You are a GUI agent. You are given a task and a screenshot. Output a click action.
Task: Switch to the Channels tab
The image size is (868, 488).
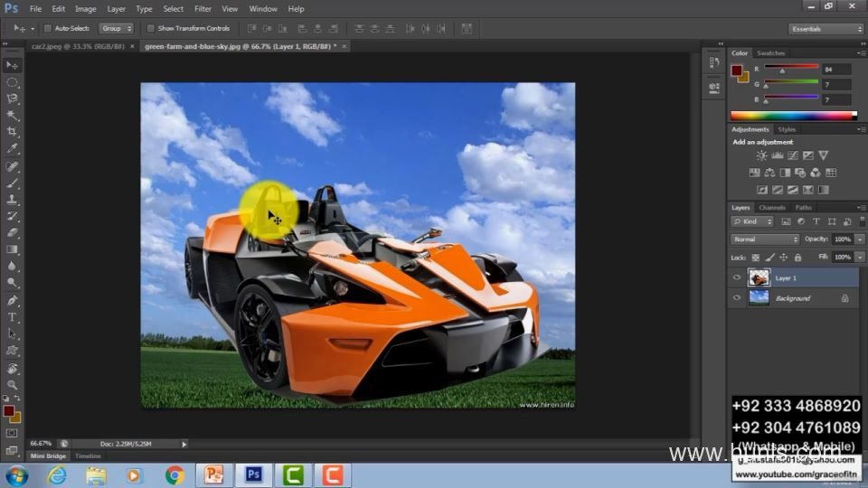coord(772,208)
